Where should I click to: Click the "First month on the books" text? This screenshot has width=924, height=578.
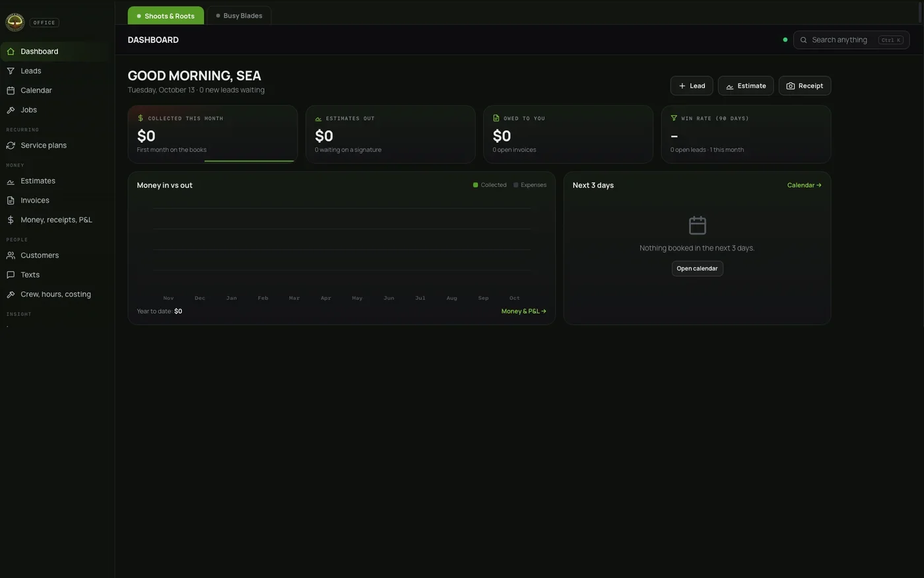(x=172, y=150)
